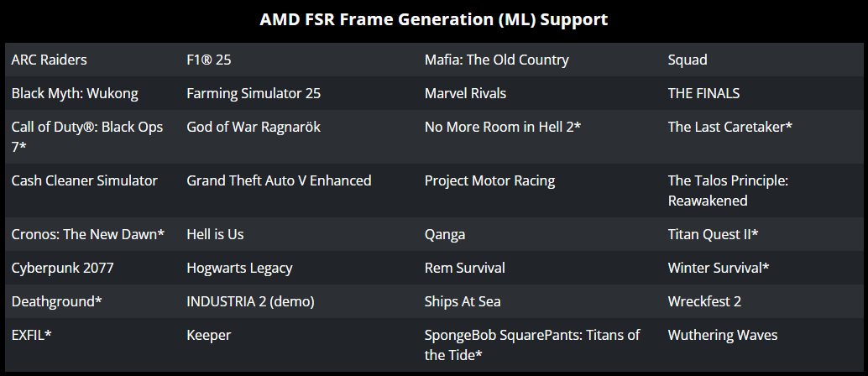Select Farming Simulator 25 entry

coord(254,94)
